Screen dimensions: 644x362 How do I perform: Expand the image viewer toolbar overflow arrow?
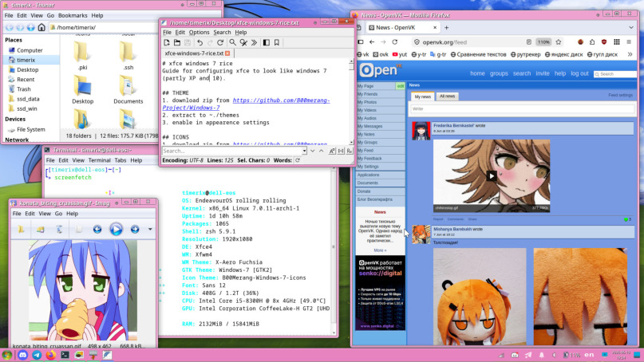point(150,230)
